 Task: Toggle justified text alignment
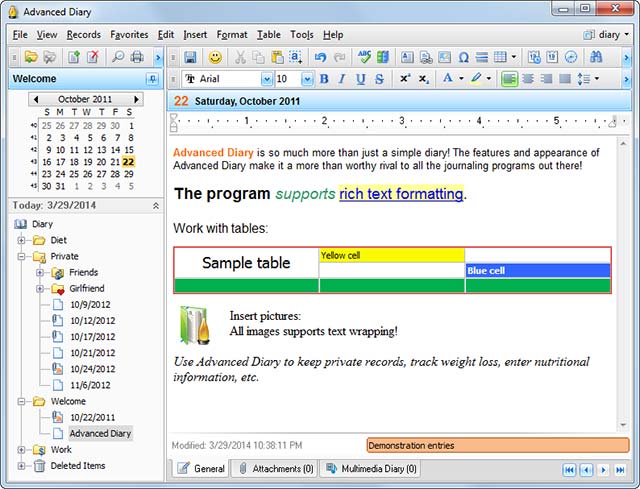(565, 79)
